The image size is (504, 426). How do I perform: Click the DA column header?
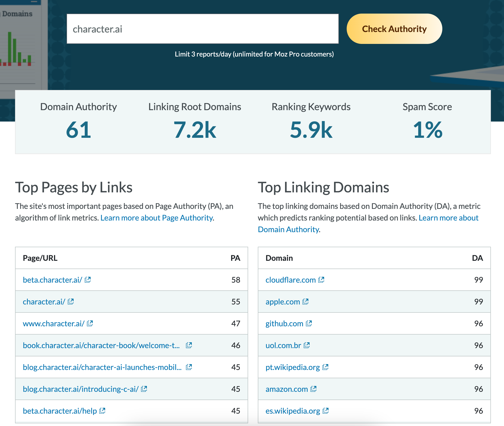tap(477, 258)
